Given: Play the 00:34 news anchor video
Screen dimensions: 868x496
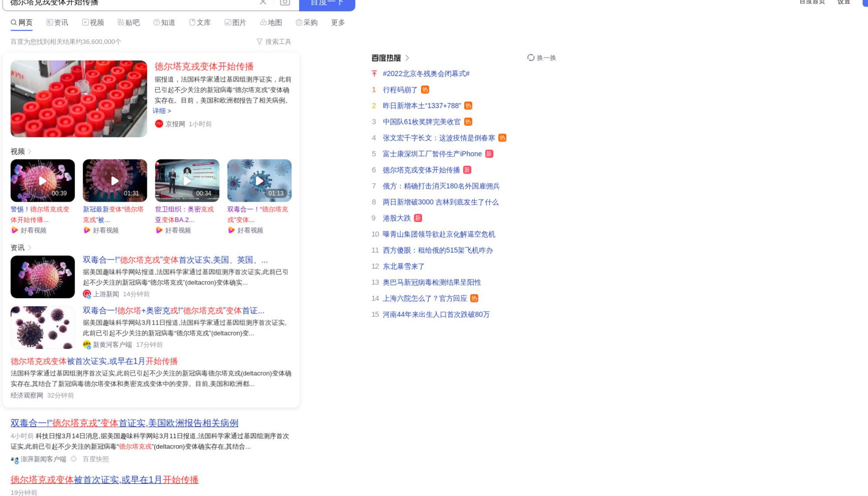Looking at the screenshot, I should pyautogui.click(x=187, y=180).
